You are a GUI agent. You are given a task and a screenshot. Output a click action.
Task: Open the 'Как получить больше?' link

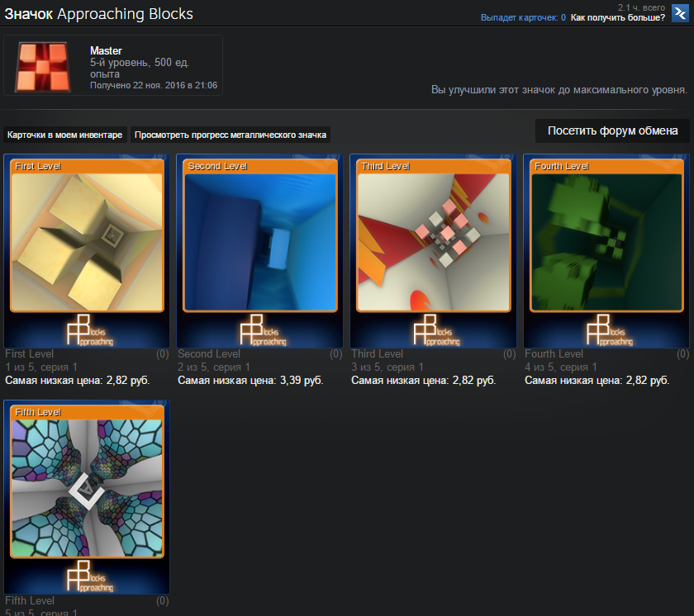617,17
